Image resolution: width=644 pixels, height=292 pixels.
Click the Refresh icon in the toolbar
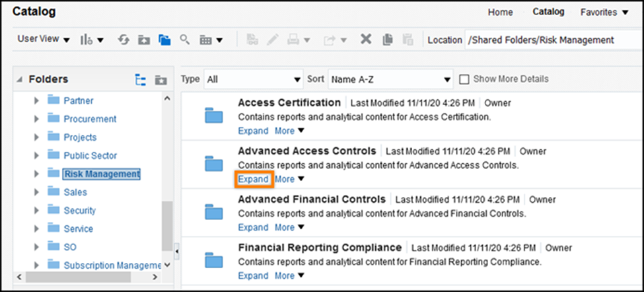[x=124, y=40]
